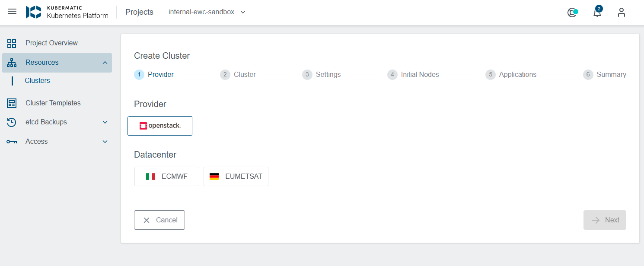644x266 pixels.
Task: Click the Access key icon
Action: pos(12,142)
